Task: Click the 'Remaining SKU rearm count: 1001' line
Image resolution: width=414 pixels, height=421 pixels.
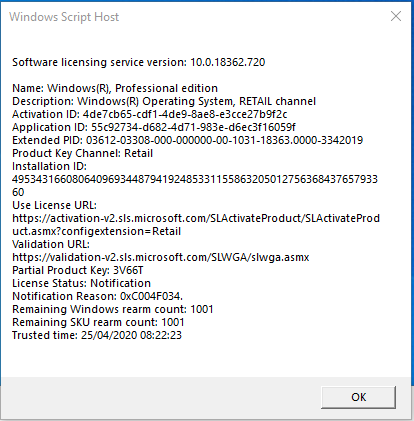Action: click(x=98, y=322)
